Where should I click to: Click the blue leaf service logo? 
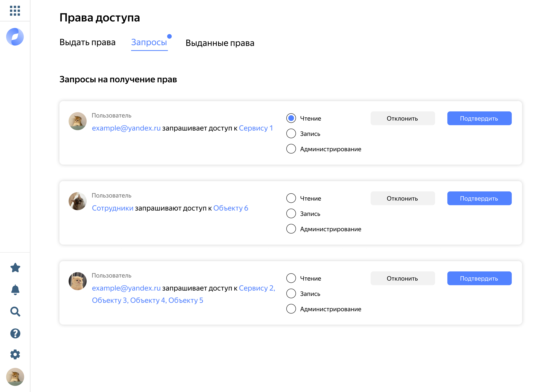click(x=15, y=37)
